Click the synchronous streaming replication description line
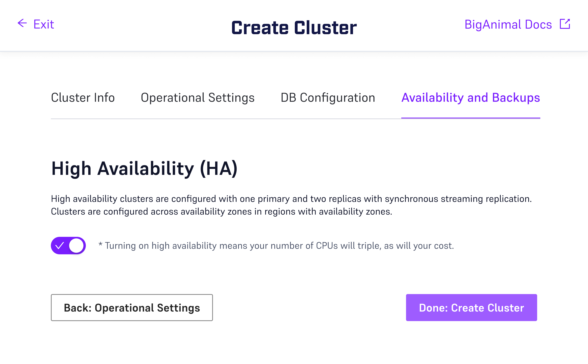 [291, 199]
